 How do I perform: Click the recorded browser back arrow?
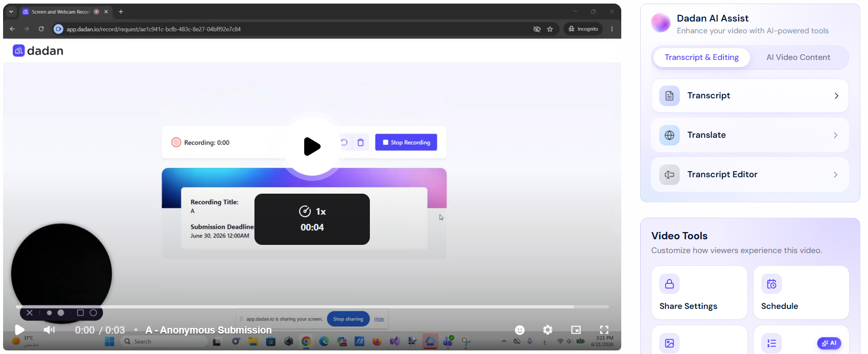click(12, 29)
